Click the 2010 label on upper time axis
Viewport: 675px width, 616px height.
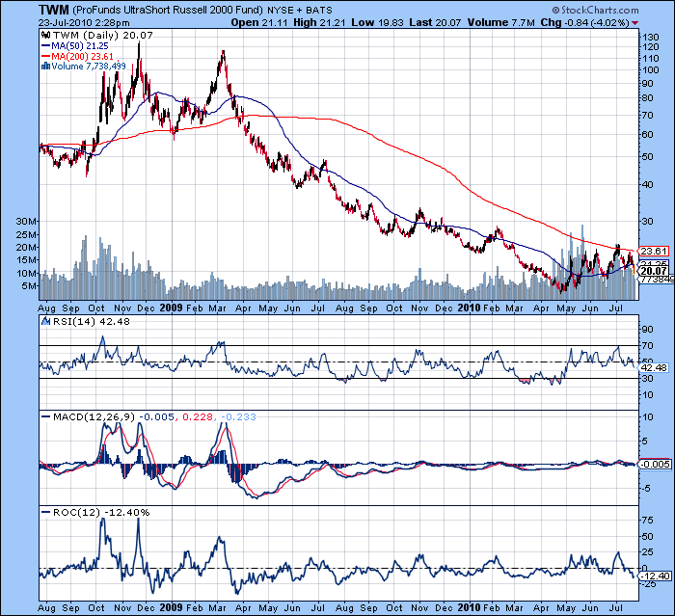tap(469, 308)
